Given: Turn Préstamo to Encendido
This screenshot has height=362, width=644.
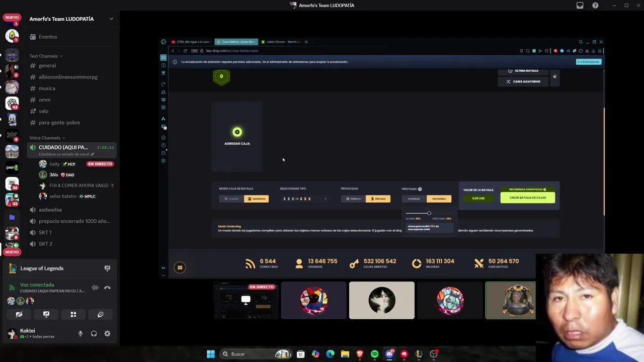Looking at the screenshot, I should pyautogui.click(x=439, y=199).
